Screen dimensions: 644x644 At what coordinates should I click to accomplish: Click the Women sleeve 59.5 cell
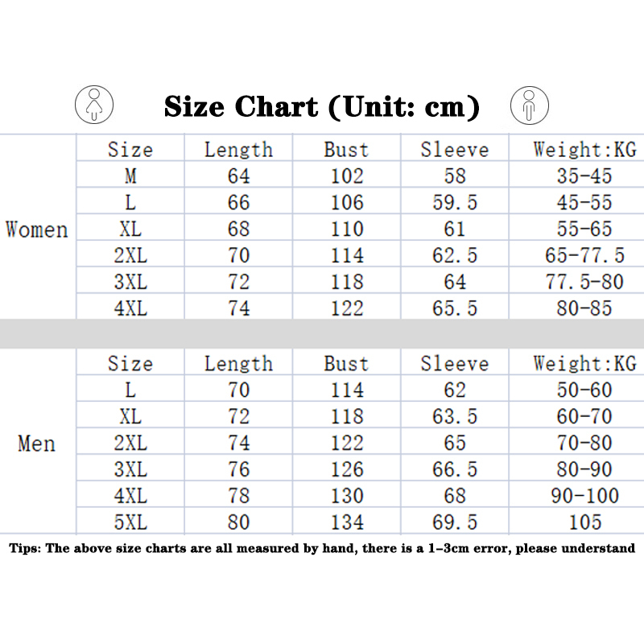(x=454, y=202)
